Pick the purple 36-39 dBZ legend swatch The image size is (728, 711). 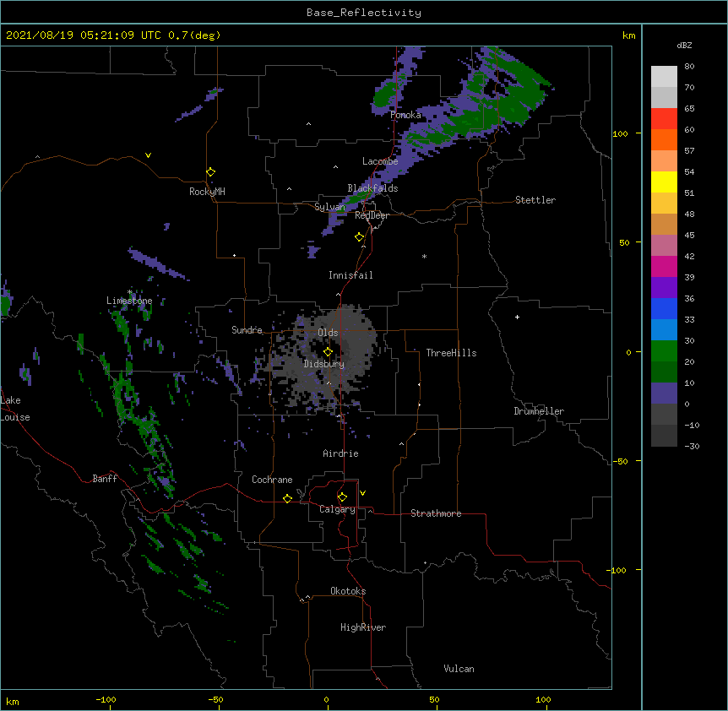coord(664,288)
